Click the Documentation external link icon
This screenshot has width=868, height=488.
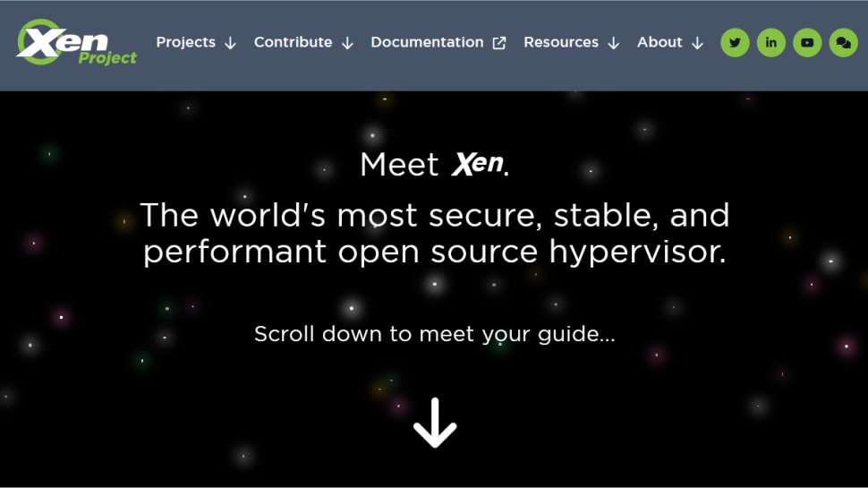499,43
